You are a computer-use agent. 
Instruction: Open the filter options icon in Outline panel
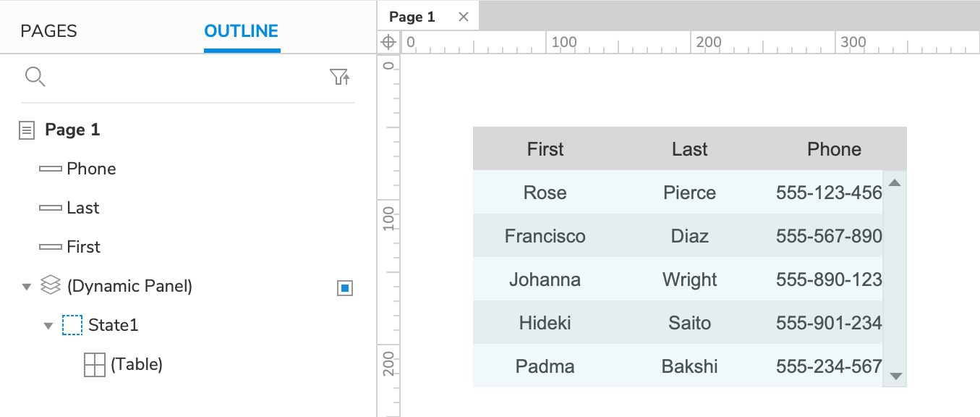point(340,76)
